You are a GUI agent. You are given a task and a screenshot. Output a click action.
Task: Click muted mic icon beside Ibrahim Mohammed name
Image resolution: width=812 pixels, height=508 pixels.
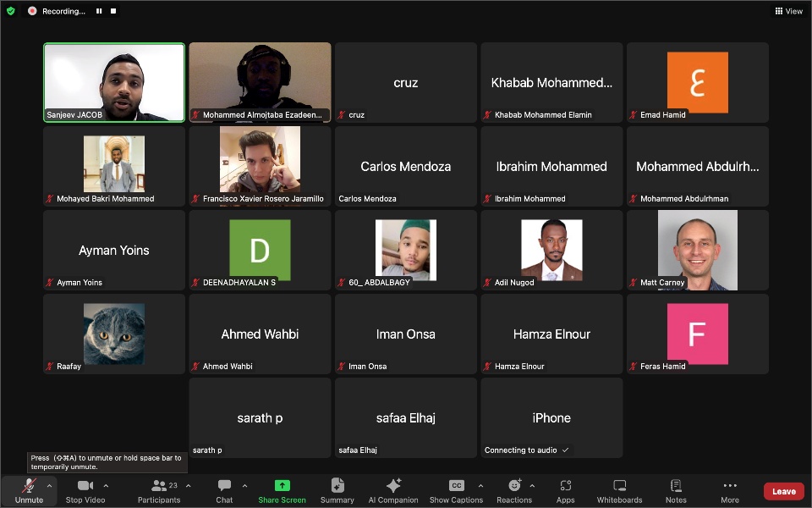(487, 198)
